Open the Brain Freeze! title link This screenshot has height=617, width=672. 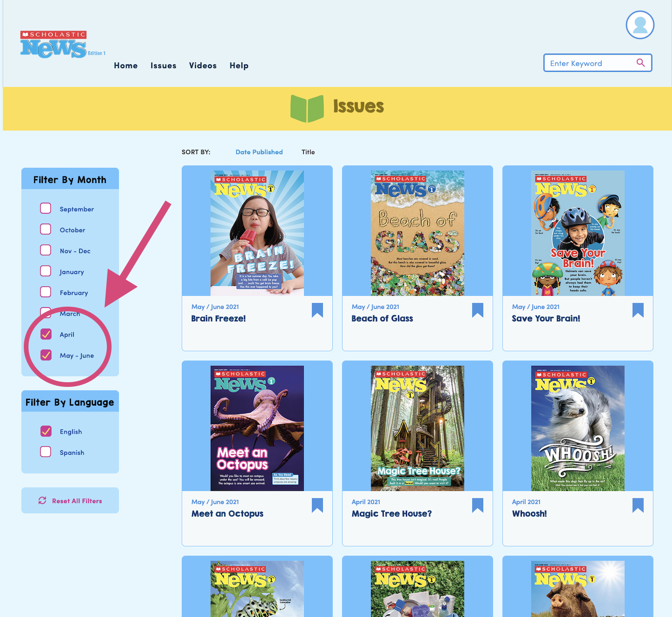pyautogui.click(x=218, y=318)
